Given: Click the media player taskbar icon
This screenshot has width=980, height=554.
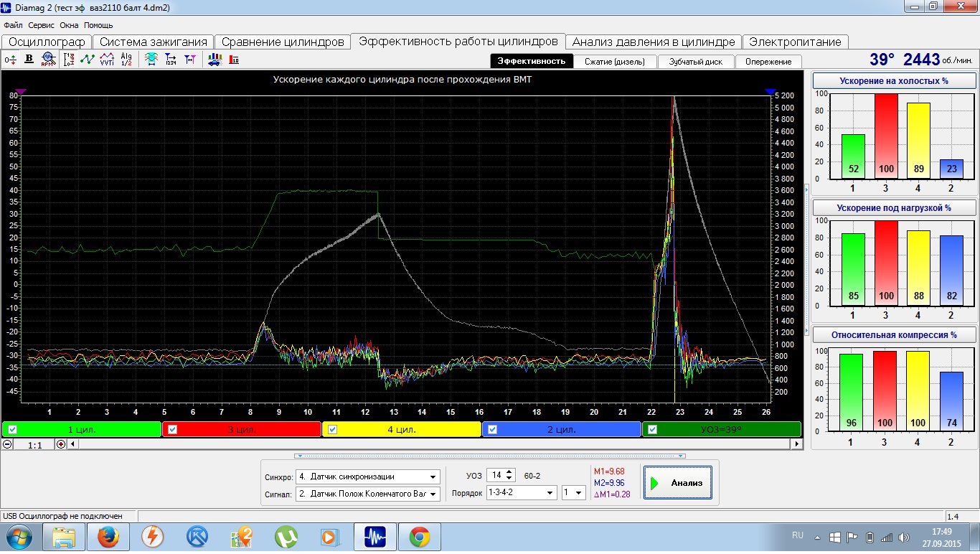Looking at the screenshot, I should [331, 537].
